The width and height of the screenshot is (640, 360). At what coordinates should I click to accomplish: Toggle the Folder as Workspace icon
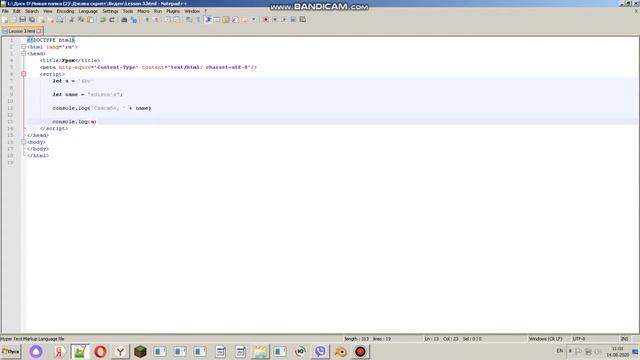[x=244, y=20]
